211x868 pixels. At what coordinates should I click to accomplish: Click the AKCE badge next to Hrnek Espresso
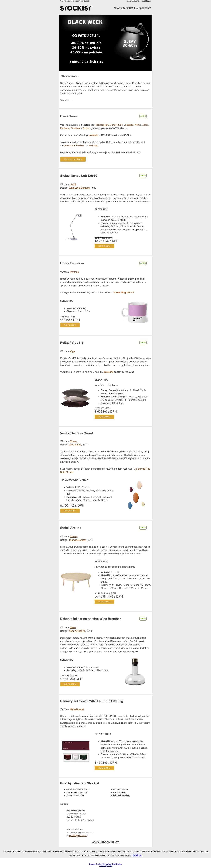coord(143,263)
